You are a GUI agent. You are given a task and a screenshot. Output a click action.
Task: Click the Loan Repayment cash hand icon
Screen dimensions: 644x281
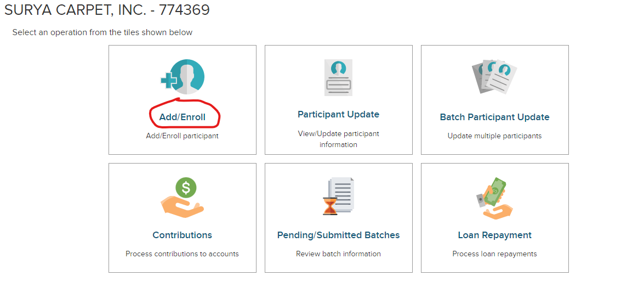tap(494, 198)
